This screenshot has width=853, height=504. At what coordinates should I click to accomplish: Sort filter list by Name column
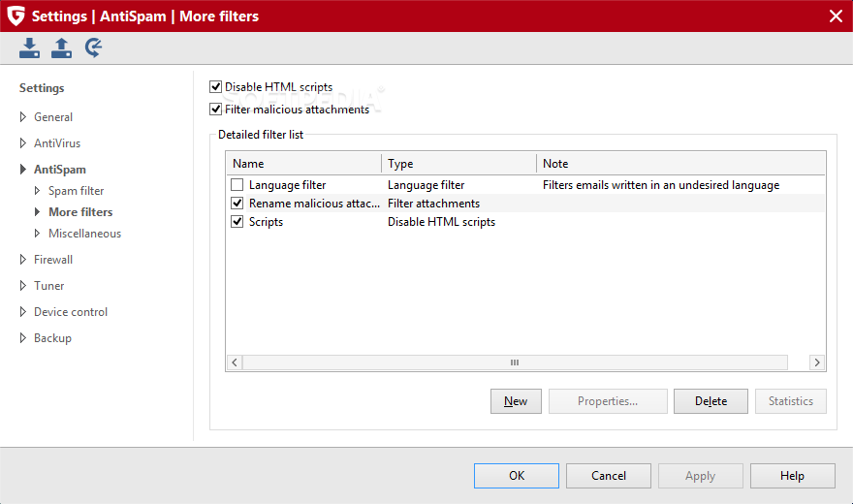click(303, 164)
